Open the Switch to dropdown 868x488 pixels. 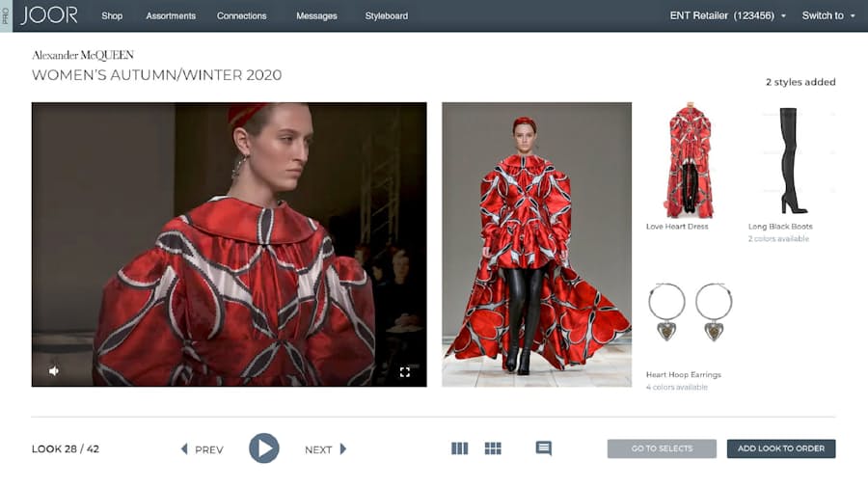tap(828, 15)
